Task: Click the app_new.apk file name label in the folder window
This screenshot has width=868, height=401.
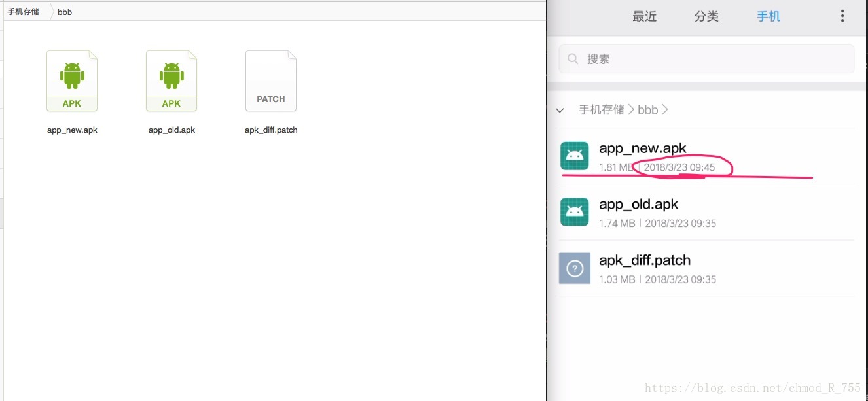Action: pos(72,130)
